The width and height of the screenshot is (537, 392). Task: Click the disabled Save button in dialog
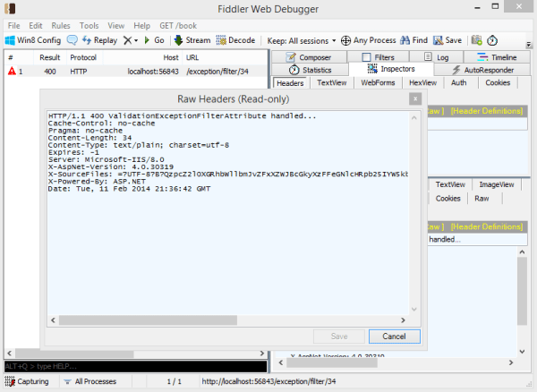point(339,337)
